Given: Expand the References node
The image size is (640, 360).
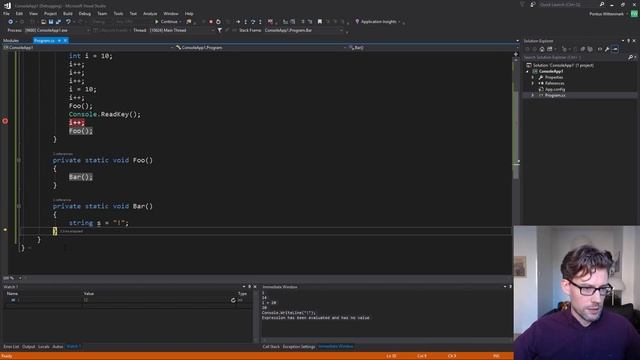Looking at the screenshot, I should [533, 83].
